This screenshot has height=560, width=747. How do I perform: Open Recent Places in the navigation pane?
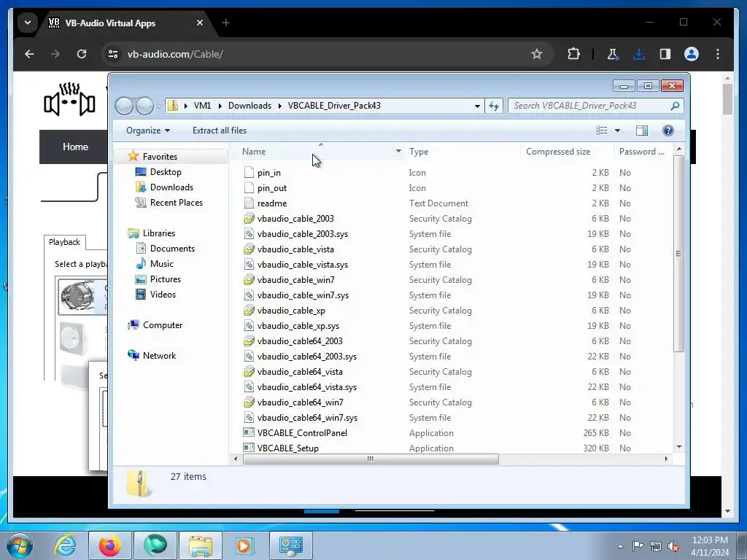[x=177, y=203]
